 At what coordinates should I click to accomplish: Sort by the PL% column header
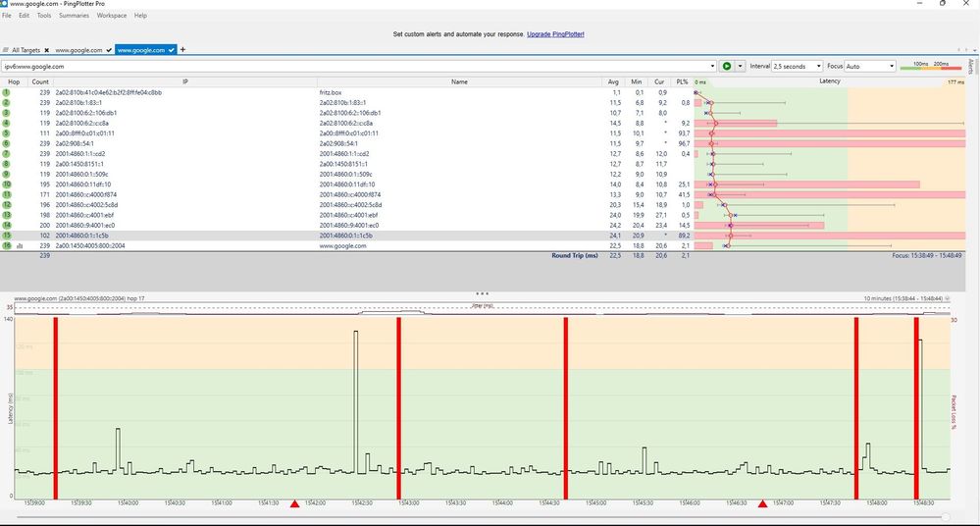pyautogui.click(x=682, y=81)
